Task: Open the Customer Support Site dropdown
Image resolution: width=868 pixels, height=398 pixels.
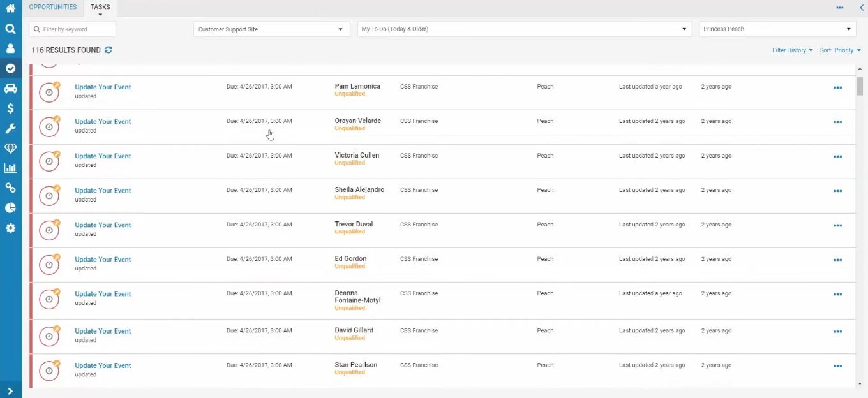Action: (x=271, y=29)
